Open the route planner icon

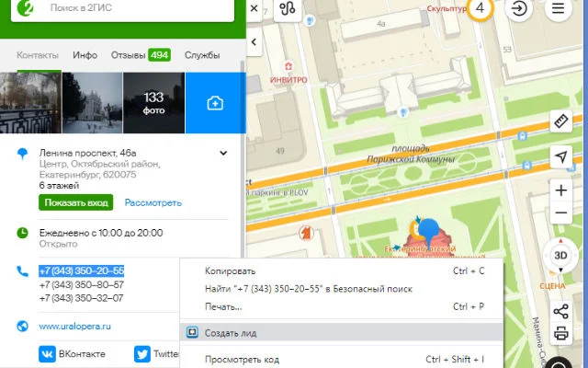tap(288, 8)
